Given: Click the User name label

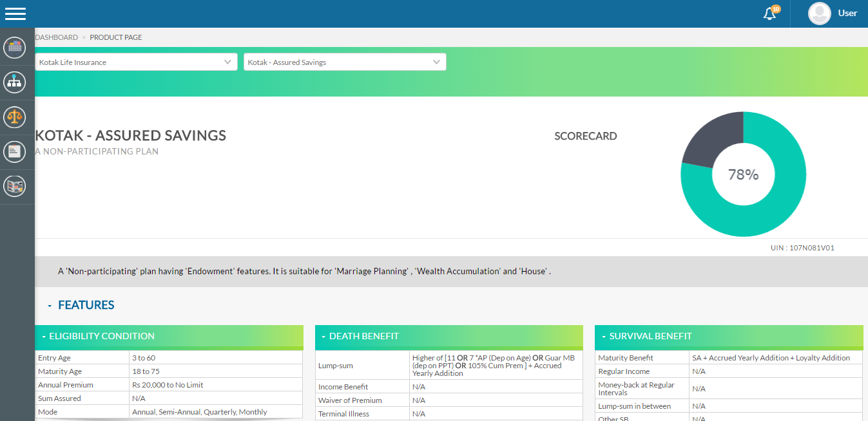Looking at the screenshot, I should click(847, 14).
